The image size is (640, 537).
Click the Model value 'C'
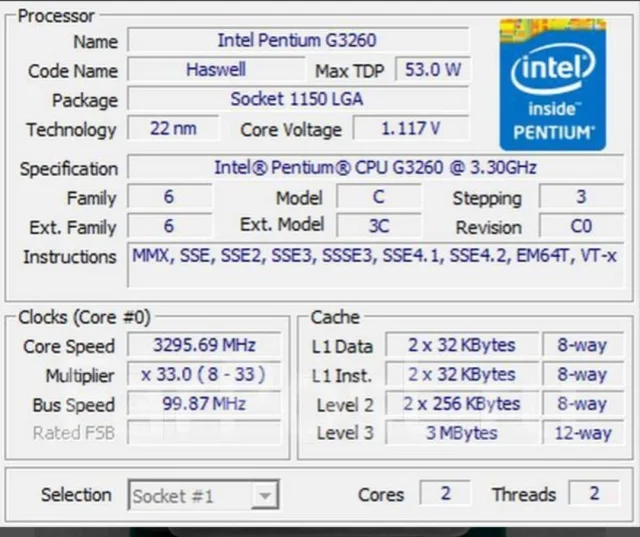379,197
